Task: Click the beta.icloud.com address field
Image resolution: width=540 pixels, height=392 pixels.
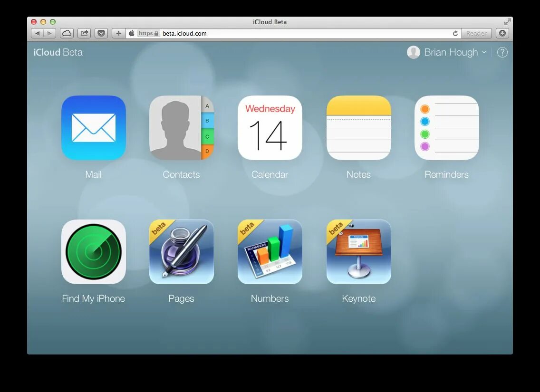Action: 293,33
